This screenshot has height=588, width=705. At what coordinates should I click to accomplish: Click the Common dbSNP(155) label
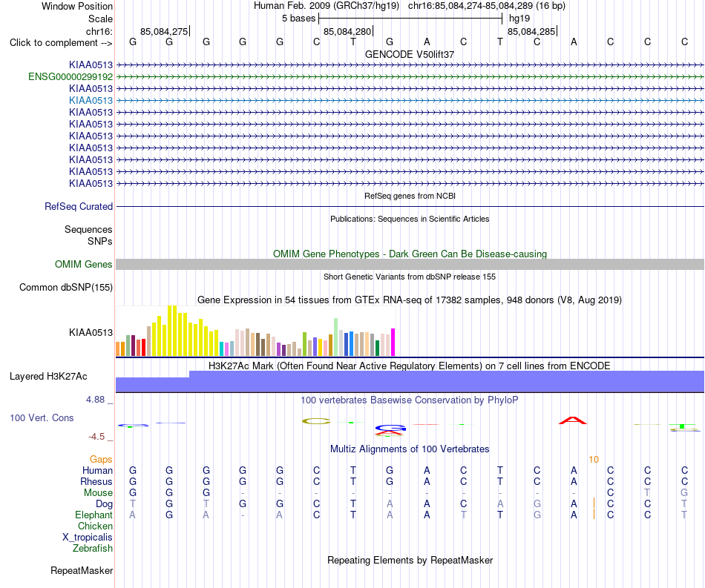(66, 288)
